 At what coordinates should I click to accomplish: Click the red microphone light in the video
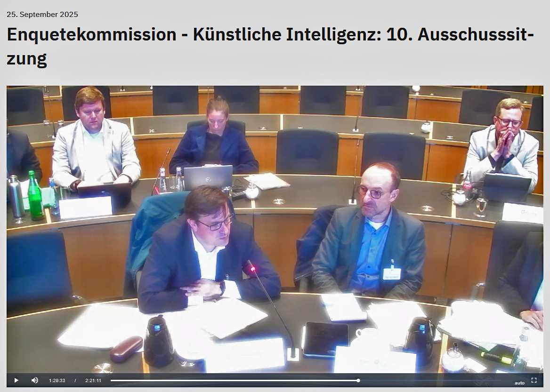point(252,269)
